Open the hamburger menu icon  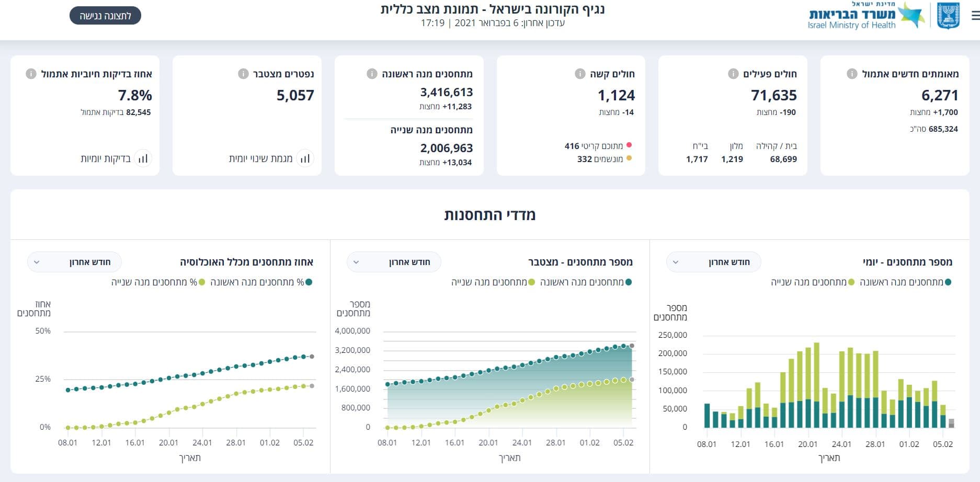click(x=975, y=16)
